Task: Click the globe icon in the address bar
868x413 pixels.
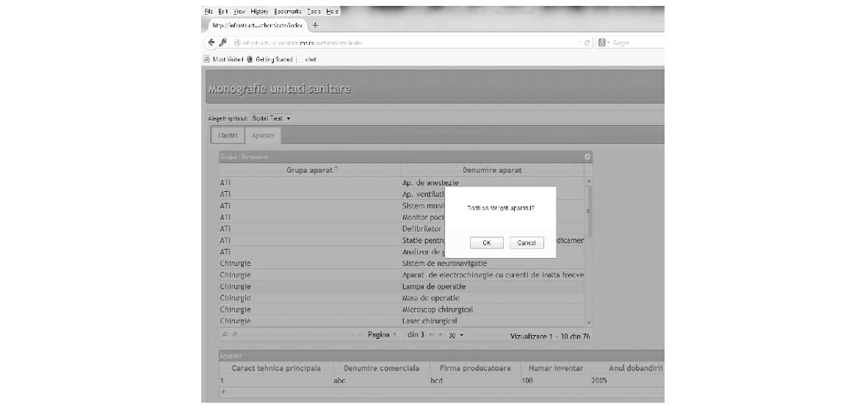Action: tap(237, 43)
